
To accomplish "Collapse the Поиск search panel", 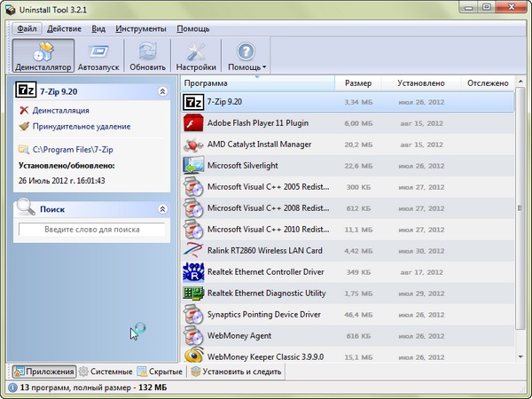I will click(161, 209).
